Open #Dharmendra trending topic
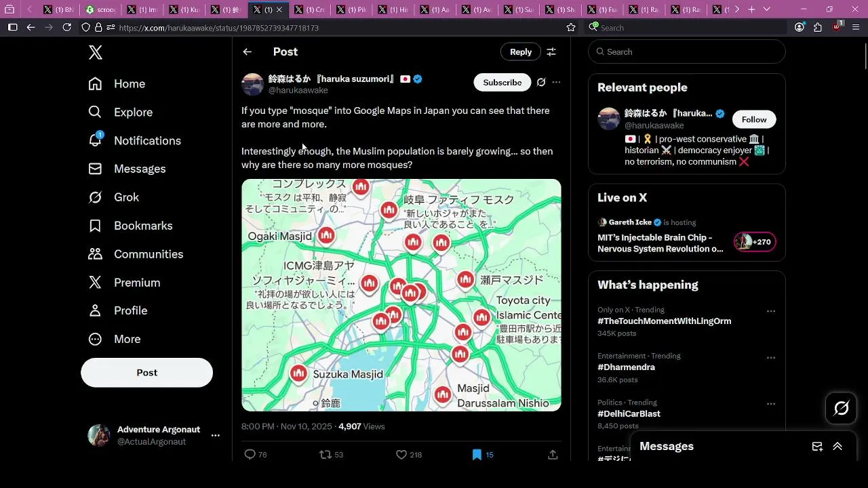Image resolution: width=868 pixels, height=488 pixels. [626, 367]
